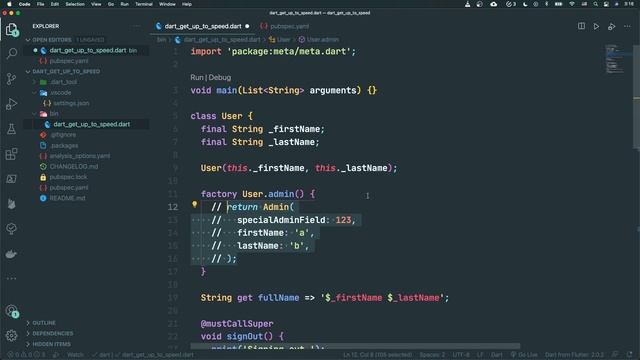
Task: Open the Docker whale view
Action: click(11, 254)
